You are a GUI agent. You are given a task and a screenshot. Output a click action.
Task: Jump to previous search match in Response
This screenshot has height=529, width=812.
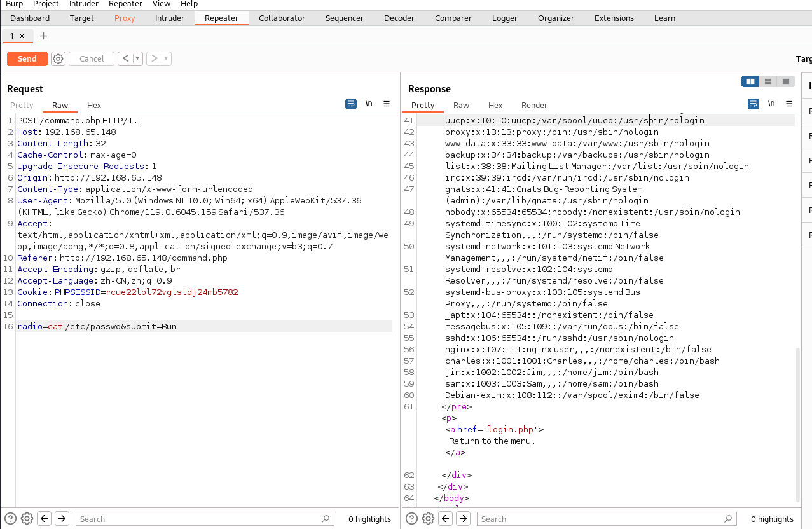coord(446,519)
